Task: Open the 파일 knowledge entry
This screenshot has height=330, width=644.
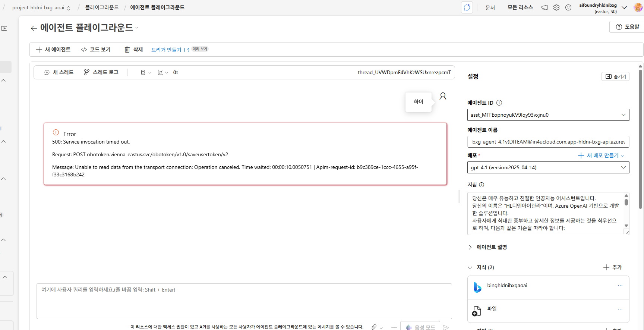Action: point(548,311)
